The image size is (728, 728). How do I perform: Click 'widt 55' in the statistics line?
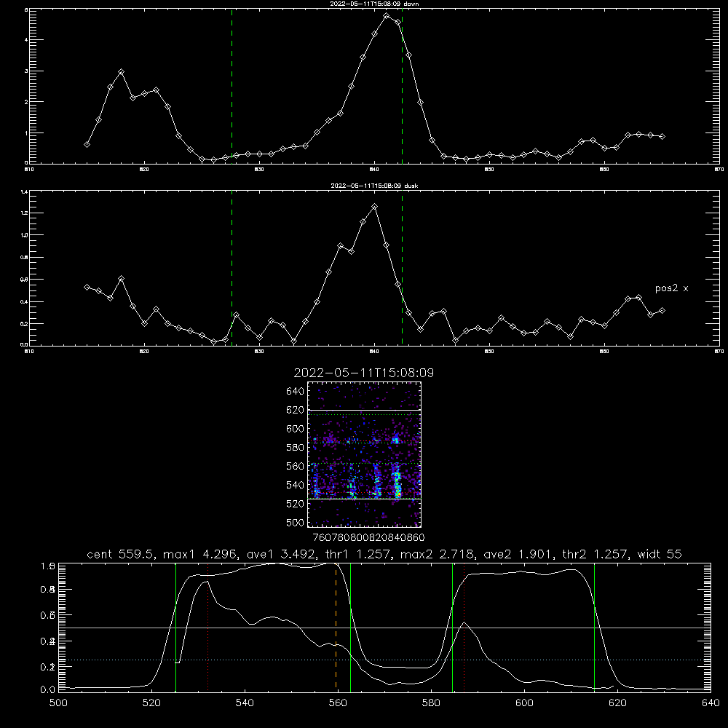[x=660, y=554]
